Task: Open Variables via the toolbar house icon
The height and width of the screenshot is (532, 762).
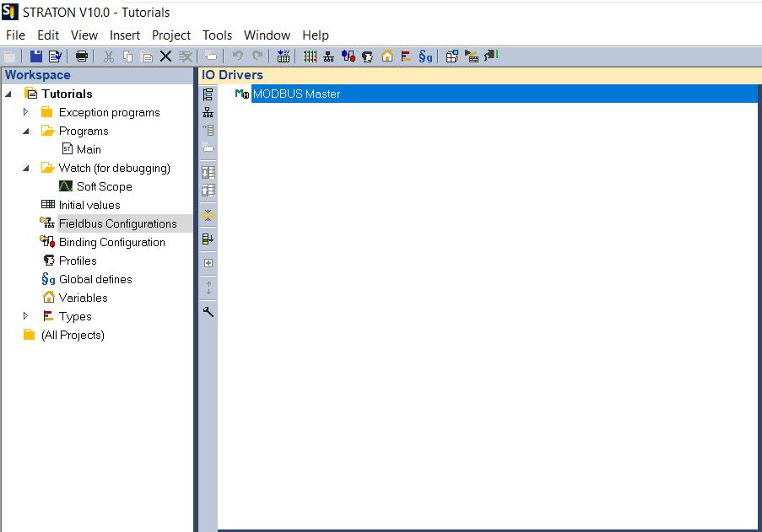Action: (387, 56)
